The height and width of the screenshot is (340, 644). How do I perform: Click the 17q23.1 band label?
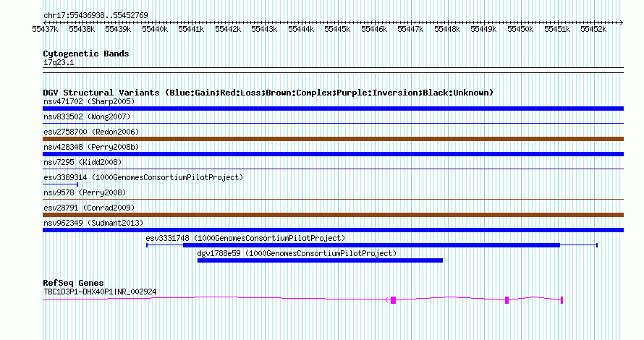[59, 62]
